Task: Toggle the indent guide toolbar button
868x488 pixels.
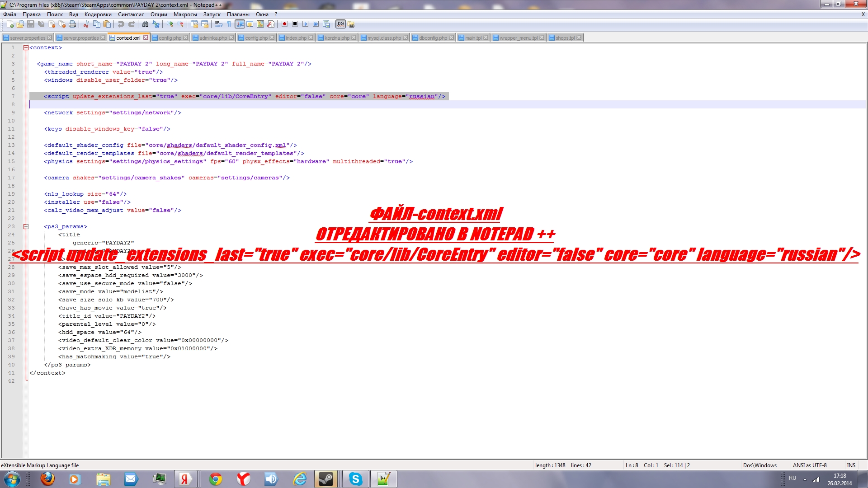Action: [240, 24]
